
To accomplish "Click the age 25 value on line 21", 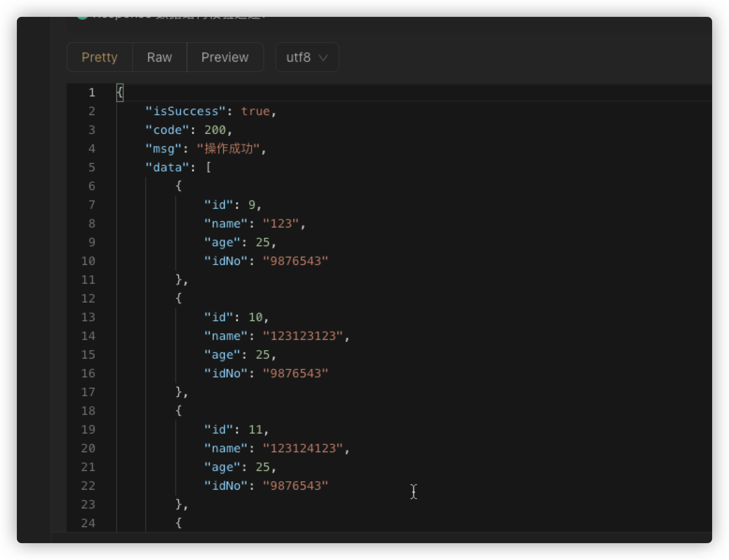I will pyautogui.click(x=263, y=467).
